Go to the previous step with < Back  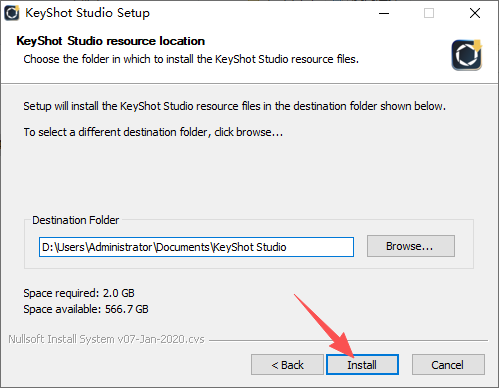tap(287, 365)
